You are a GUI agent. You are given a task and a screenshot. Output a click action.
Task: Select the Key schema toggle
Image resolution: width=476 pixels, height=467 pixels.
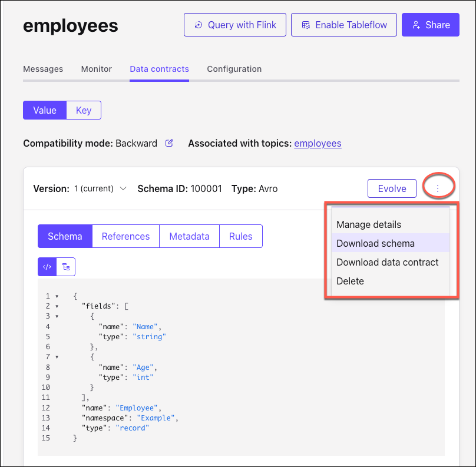(x=84, y=110)
